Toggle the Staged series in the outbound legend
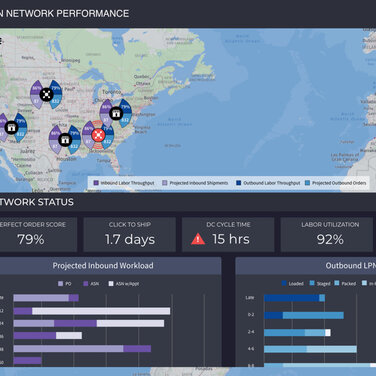This screenshot has height=376, width=376. click(x=320, y=283)
